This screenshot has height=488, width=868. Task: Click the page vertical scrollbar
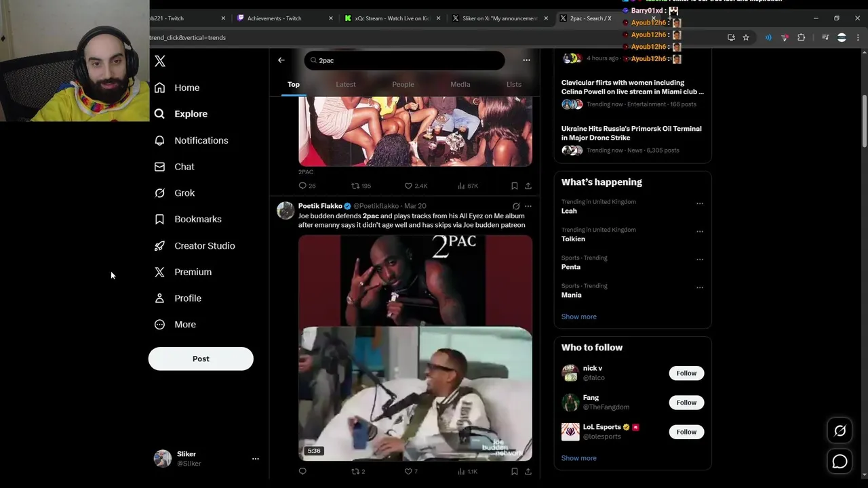pos(864,121)
